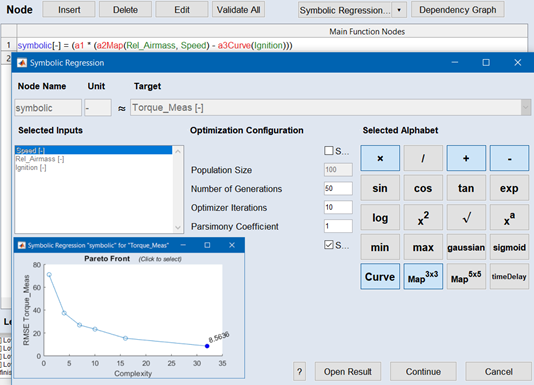Image resolution: width=534 pixels, height=385 pixels.
Task: Click the Selected Inputs scroll up arrow
Action: coord(178,151)
